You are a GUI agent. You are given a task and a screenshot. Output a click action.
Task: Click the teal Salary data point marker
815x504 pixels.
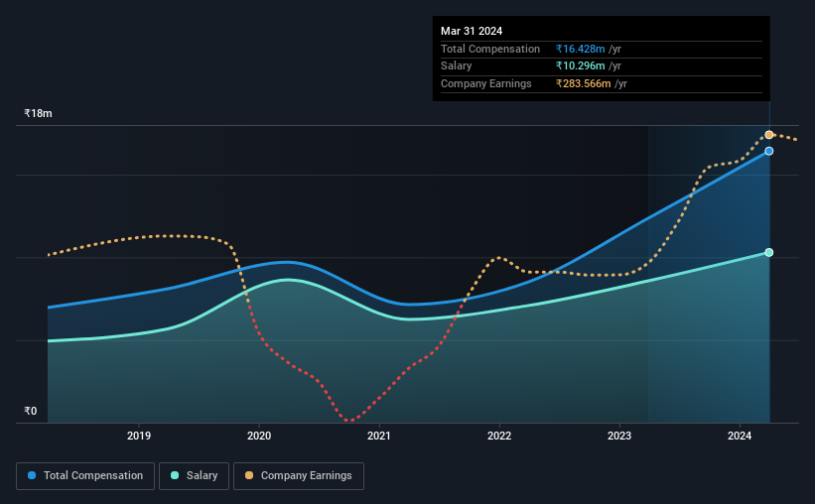(x=768, y=253)
